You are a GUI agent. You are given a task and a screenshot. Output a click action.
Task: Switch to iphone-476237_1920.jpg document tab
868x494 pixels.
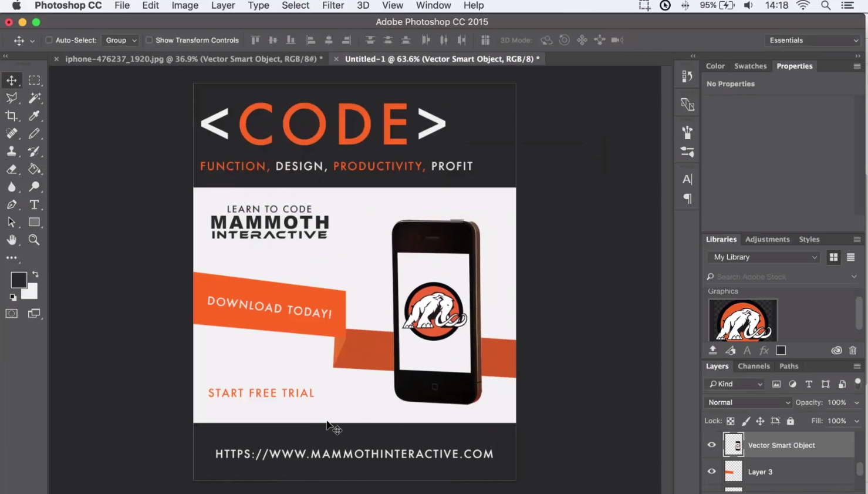pos(194,59)
